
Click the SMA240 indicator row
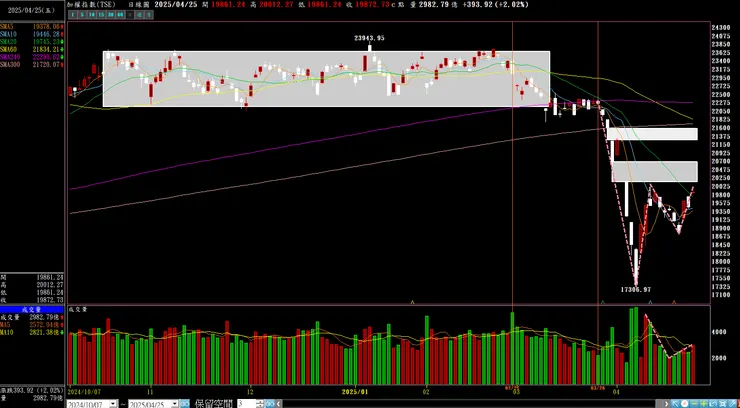click(32, 57)
